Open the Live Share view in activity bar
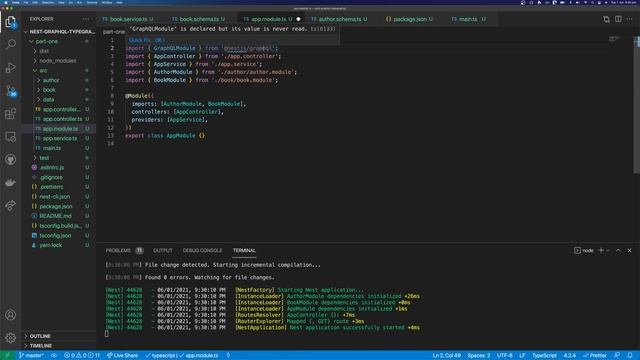The image size is (640, 360). [x=11, y=205]
